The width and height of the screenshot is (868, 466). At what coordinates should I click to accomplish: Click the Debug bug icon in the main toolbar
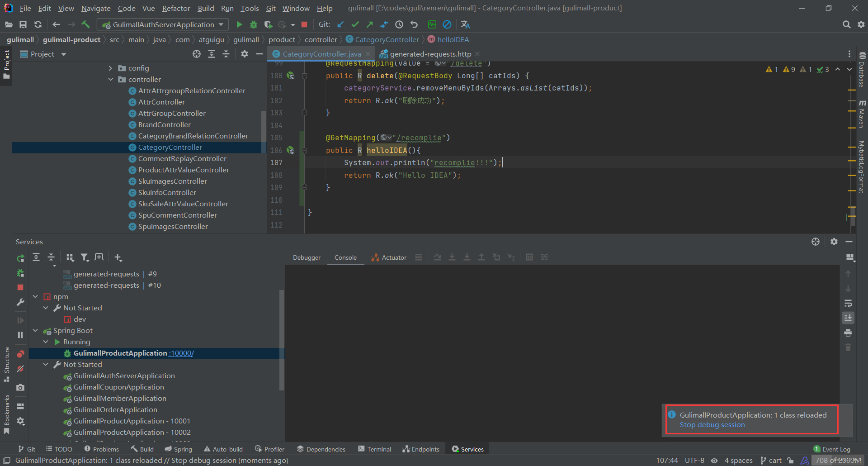[254, 24]
